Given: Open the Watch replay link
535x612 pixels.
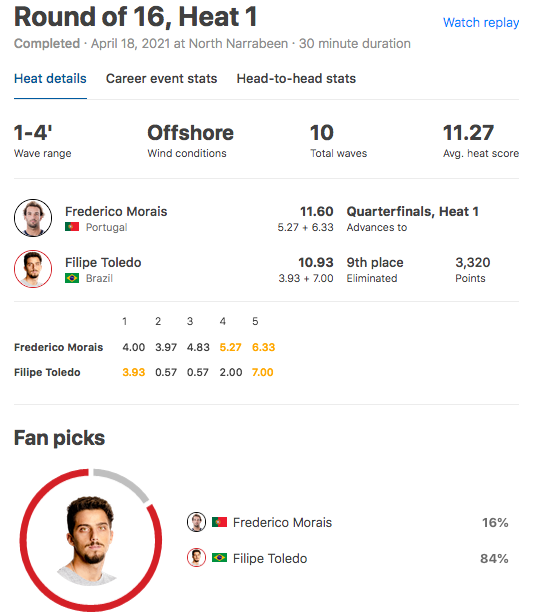Looking at the screenshot, I should click(x=481, y=23).
